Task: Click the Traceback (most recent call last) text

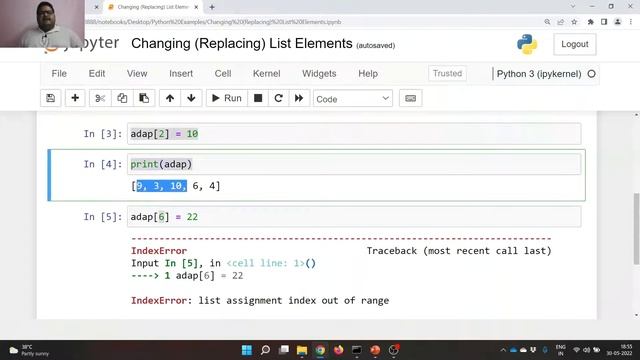Action: (x=459, y=251)
